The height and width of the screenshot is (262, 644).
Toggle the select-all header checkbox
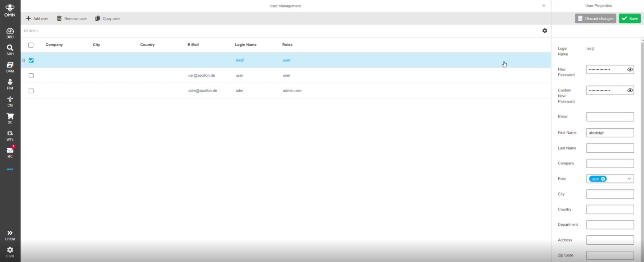pos(31,45)
